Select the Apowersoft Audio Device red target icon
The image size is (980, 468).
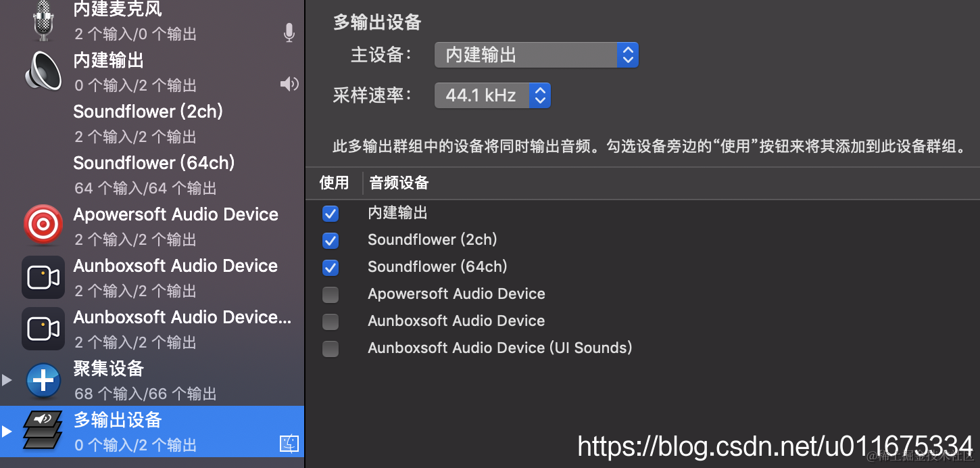point(43,225)
